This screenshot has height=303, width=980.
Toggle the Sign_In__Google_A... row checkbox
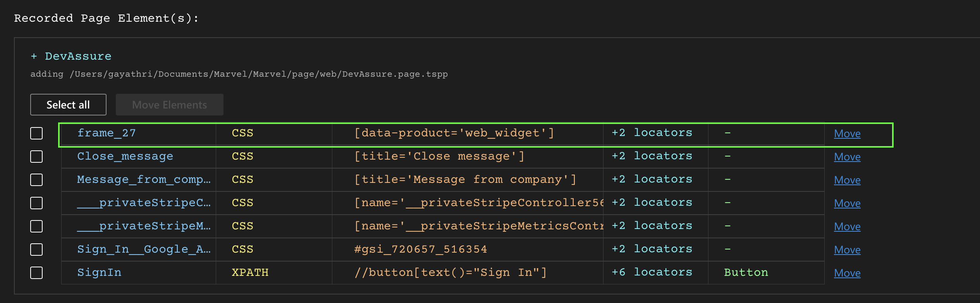click(36, 250)
